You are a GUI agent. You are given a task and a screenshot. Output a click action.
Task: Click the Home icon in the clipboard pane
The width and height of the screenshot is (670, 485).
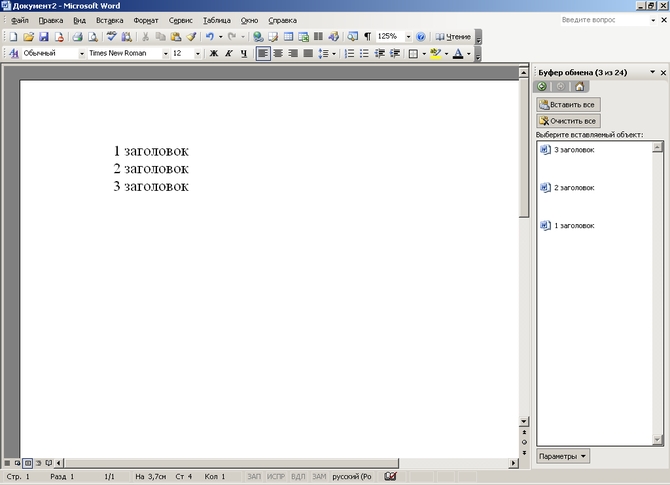click(x=579, y=87)
